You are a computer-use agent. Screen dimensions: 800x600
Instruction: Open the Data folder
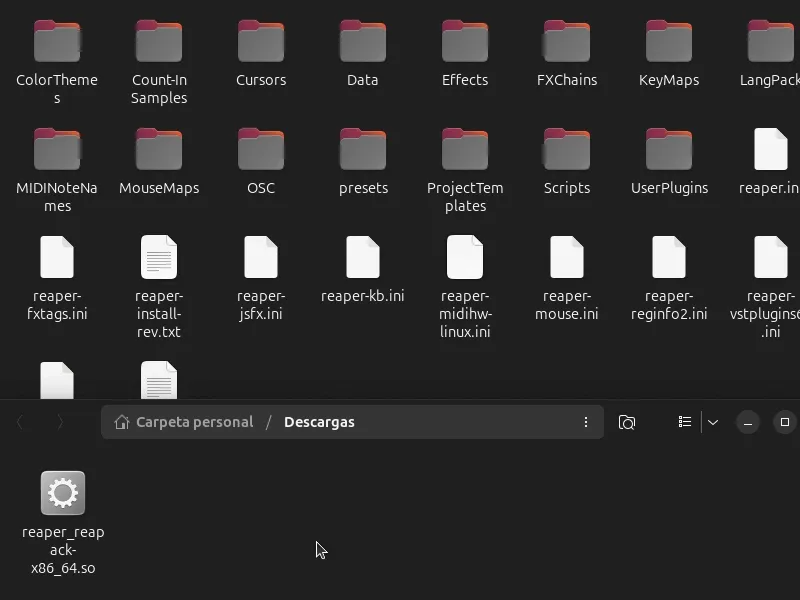(x=363, y=41)
